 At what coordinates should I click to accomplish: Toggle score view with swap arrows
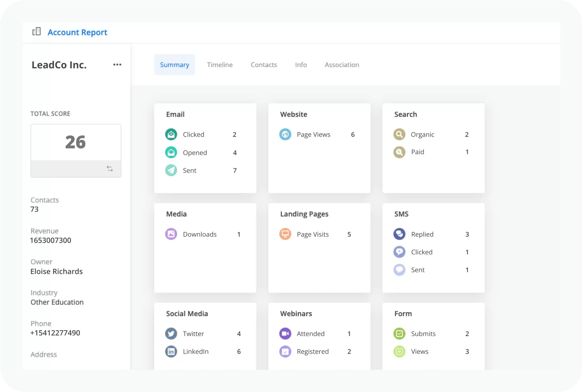coord(110,169)
